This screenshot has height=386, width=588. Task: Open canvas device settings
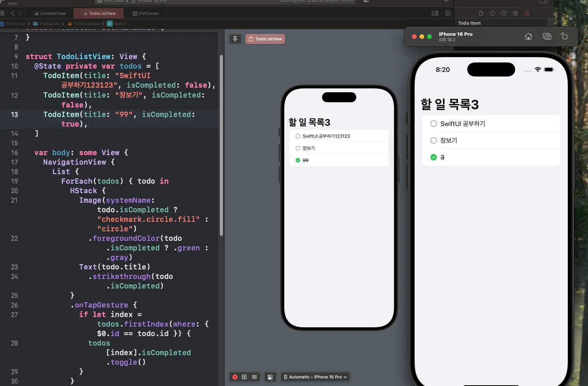(270, 377)
